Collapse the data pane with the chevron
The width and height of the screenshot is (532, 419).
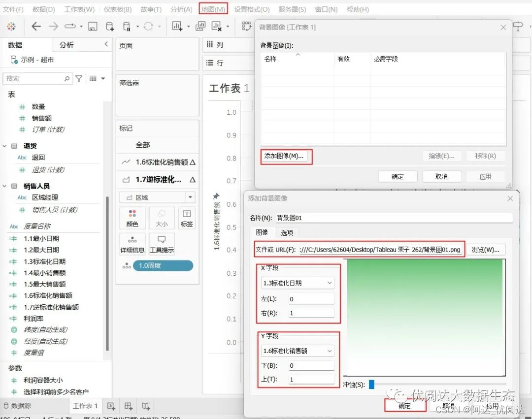pyautogui.click(x=106, y=44)
